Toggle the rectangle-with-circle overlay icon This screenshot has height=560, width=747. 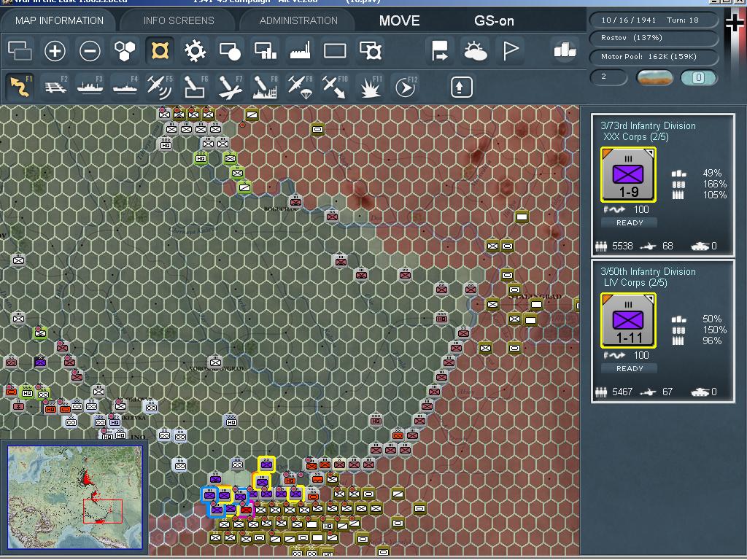[x=230, y=51]
